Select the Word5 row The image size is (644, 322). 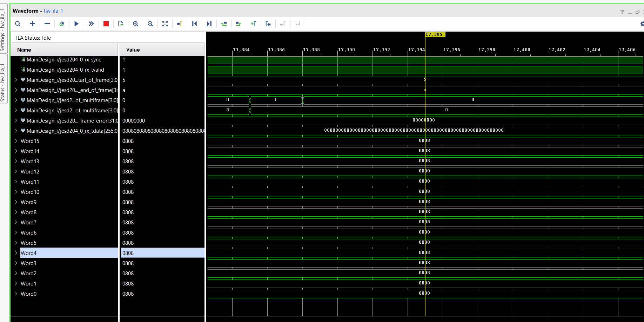point(28,243)
